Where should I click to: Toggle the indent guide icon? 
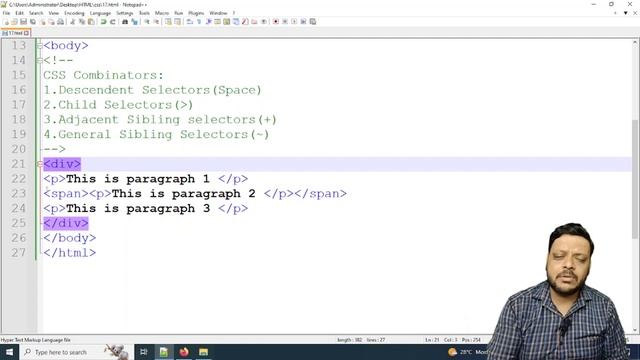pyautogui.click(x=209, y=22)
